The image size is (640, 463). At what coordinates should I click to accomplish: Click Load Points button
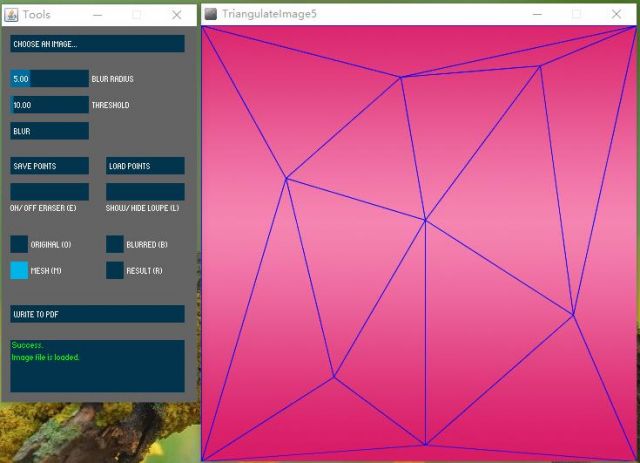(145, 166)
